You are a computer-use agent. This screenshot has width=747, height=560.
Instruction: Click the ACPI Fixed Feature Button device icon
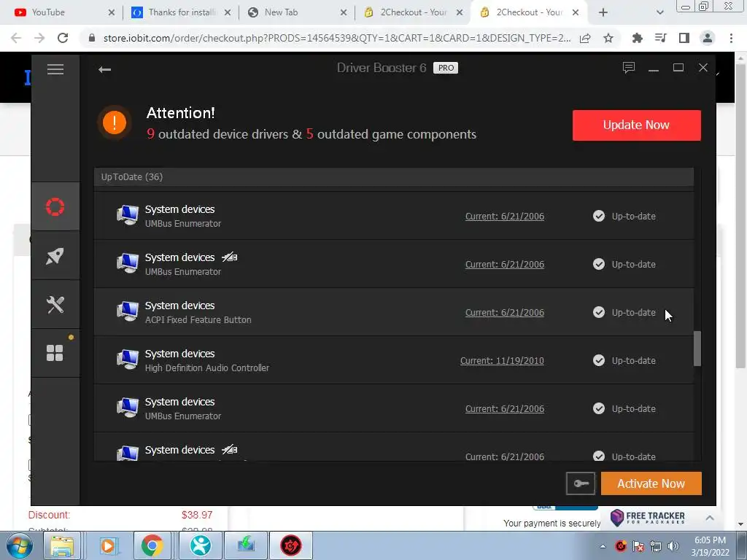128,311
